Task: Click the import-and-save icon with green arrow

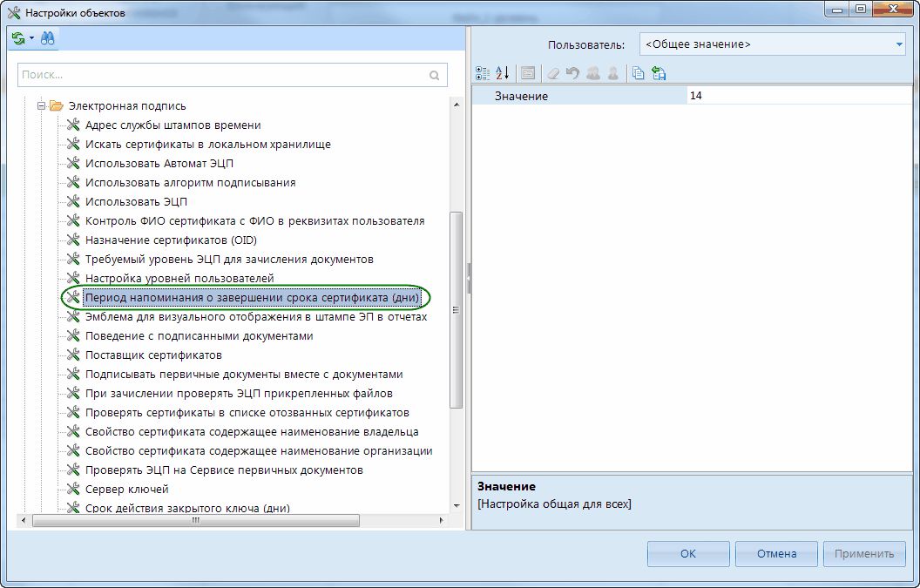Action: coord(659,74)
